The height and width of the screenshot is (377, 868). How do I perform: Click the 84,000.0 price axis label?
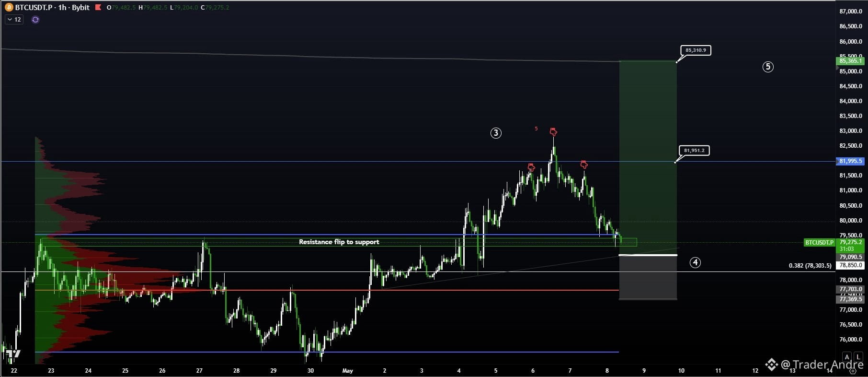coord(851,101)
